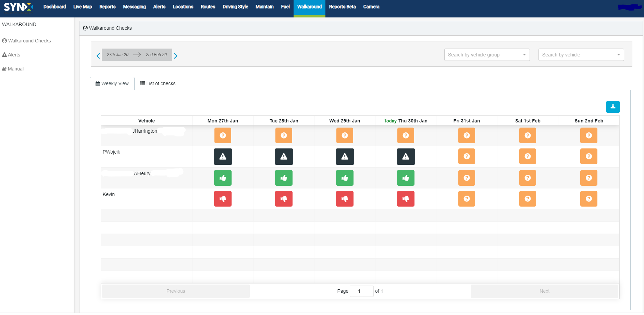Open the Reports menu item
This screenshot has height=315, width=644.
point(107,7)
